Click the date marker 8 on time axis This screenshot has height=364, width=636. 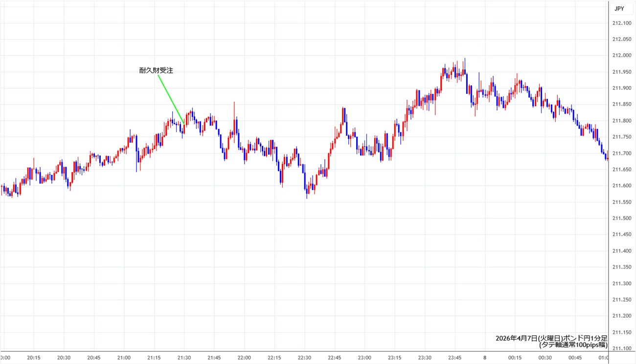coord(485,358)
